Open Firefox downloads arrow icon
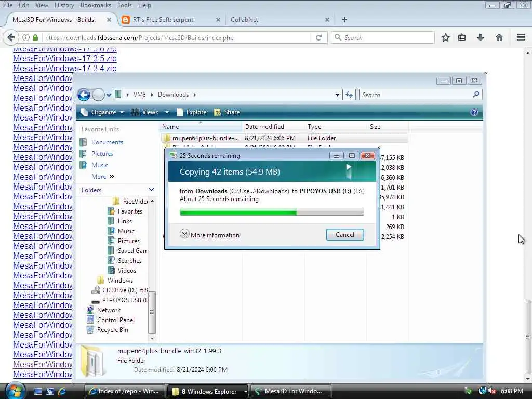Screen dimensions: 532x399 point(481,37)
